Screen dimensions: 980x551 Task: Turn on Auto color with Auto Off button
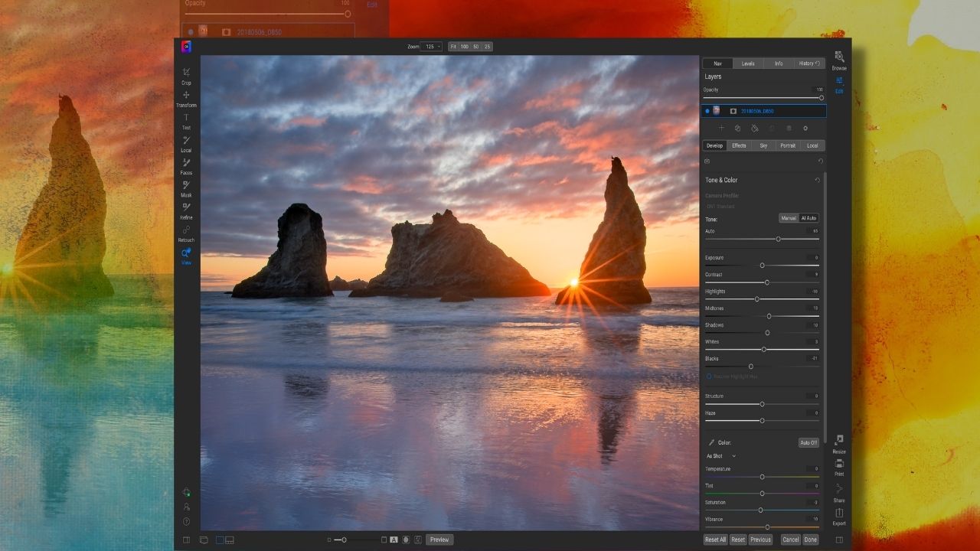click(808, 442)
